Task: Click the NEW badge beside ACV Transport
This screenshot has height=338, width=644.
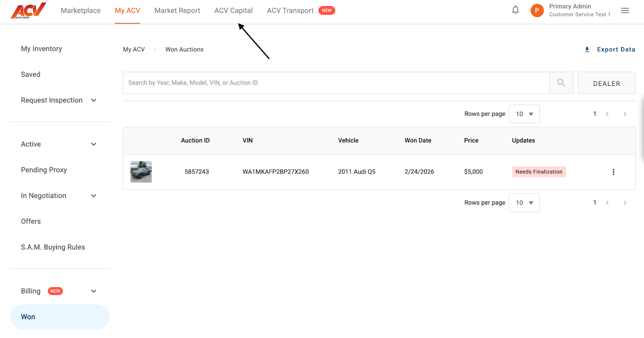Action: pyautogui.click(x=327, y=10)
